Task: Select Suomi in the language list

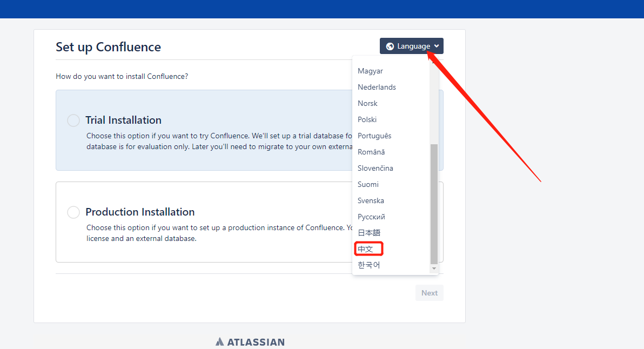Action: click(368, 184)
